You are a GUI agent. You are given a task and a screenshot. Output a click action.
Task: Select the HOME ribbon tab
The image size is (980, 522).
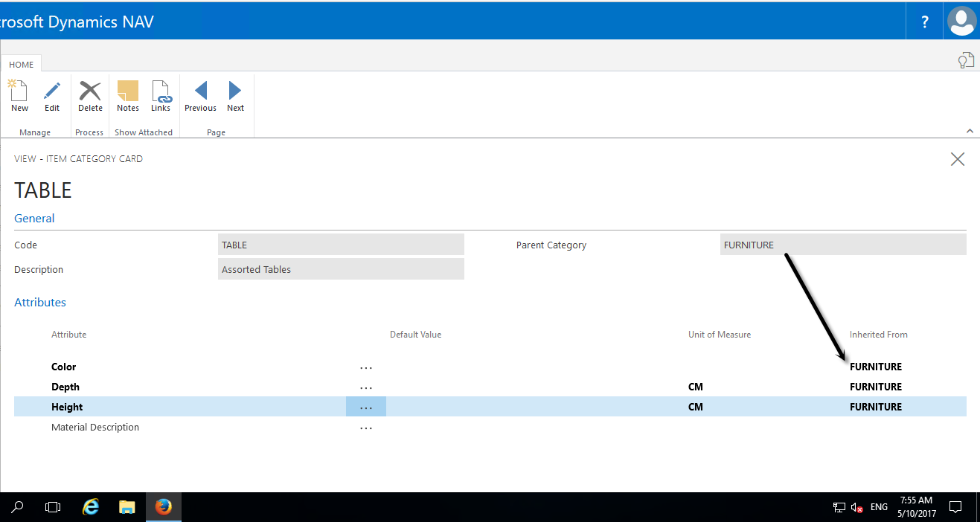22,65
